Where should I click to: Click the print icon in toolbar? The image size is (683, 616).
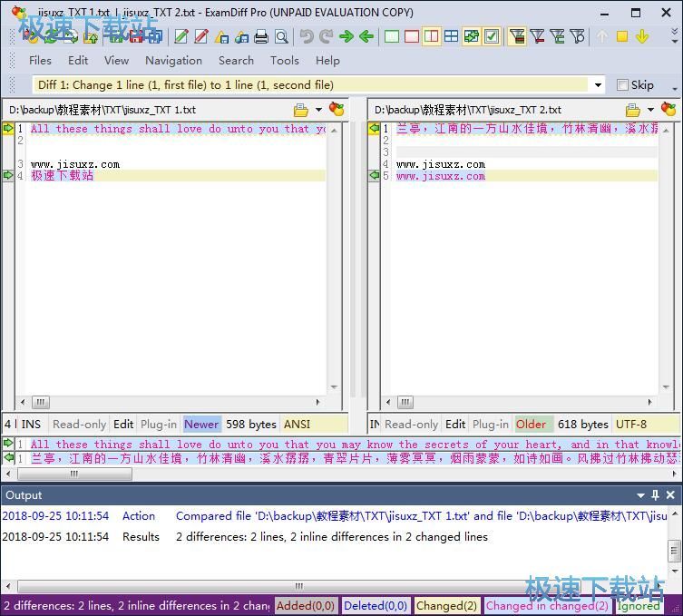pos(261,36)
